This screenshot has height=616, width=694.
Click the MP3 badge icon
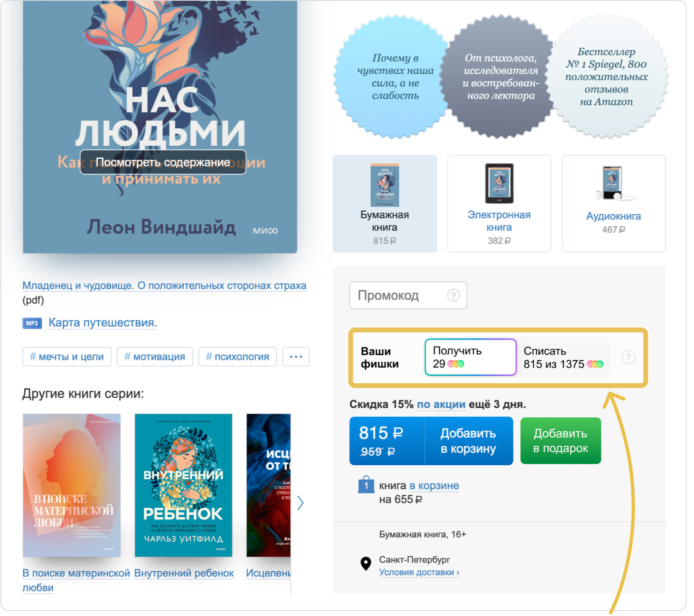32,323
